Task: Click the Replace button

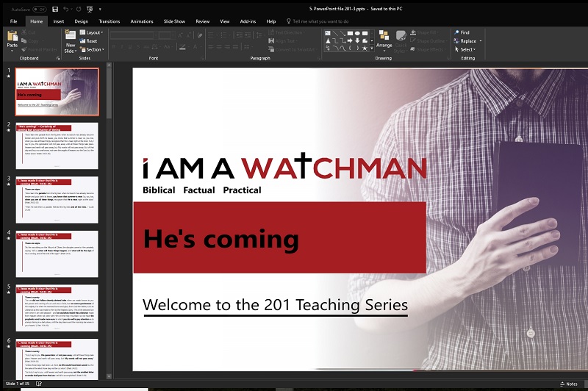Action: [465, 41]
